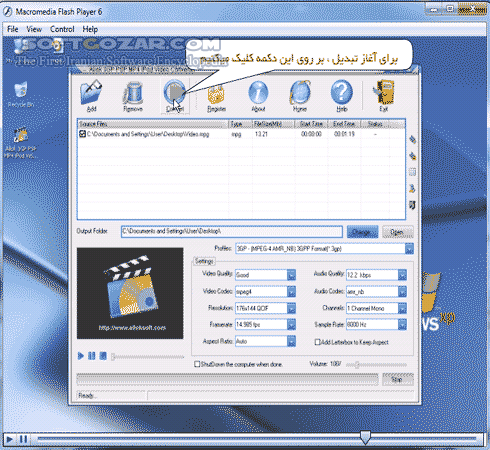Open the Audio Quality dropdown
Screen dimensions: 490x450
pyautogui.click(x=402, y=275)
